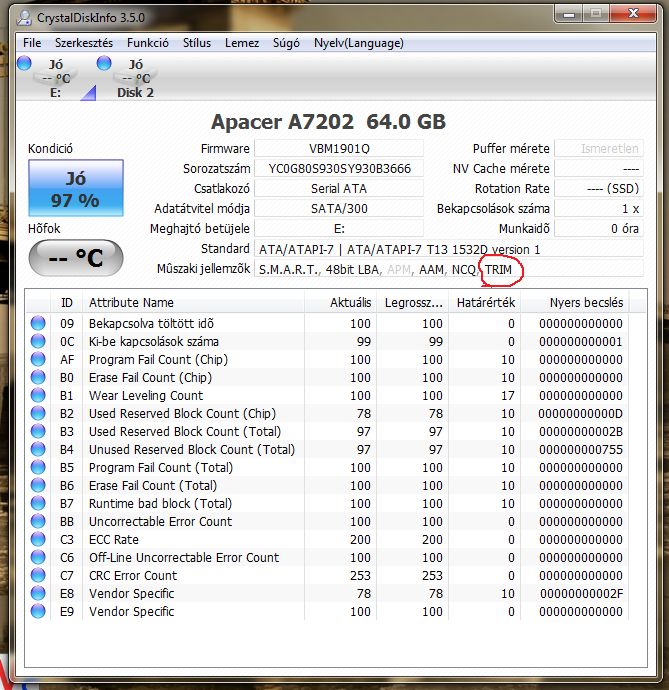Screen dimensions: 669x690
Task: Click the Standard ATA/ATAPI-7 field
Action: tap(449, 249)
